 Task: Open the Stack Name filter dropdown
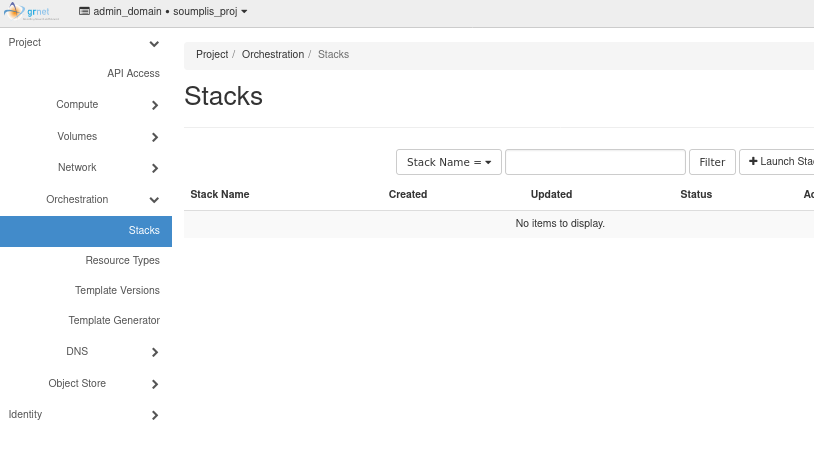[x=448, y=162]
